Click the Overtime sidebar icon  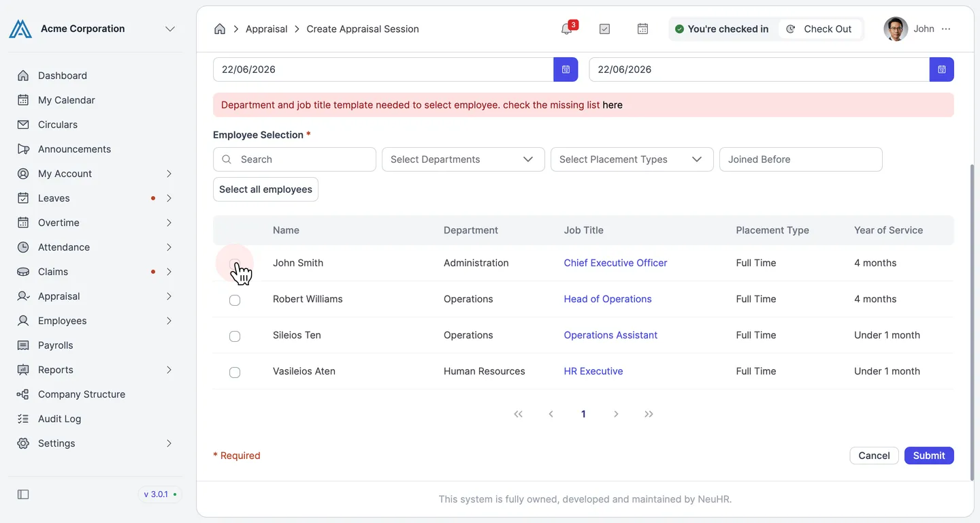(x=23, y=223)
